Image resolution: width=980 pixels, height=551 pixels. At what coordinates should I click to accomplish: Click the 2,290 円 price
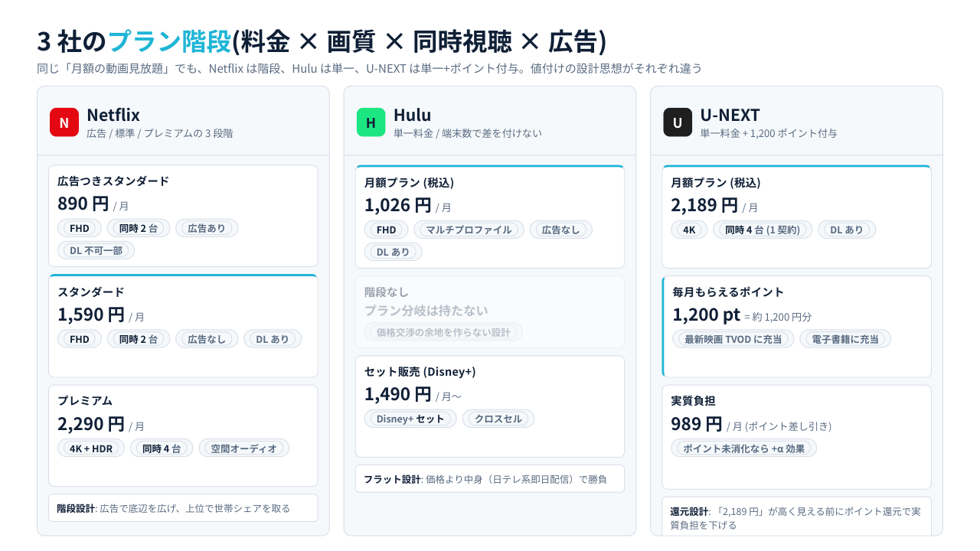91,423
